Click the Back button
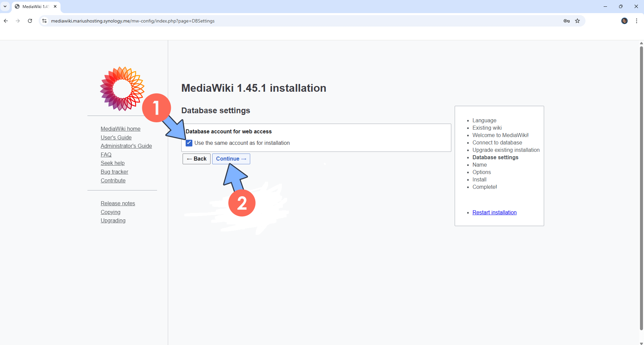 [x=196, y=159]
